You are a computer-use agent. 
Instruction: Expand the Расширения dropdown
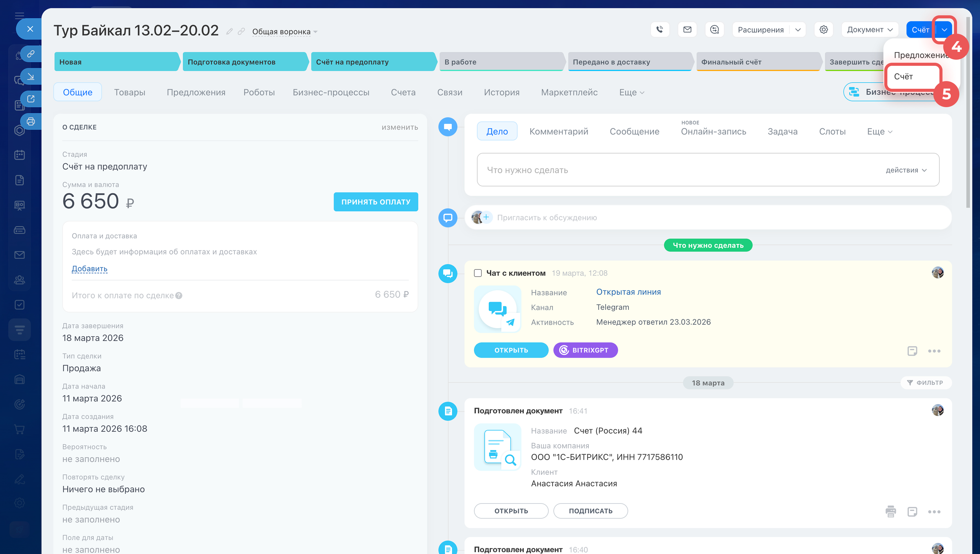[x=798, y=30]
